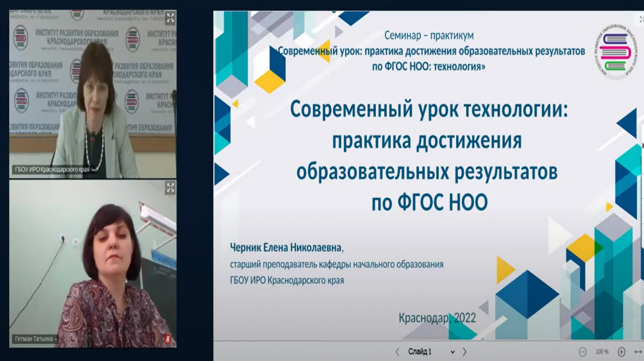The height and width of the screenshot is (361, 644).
Task: Expand the top webcam tile to fullscreen
Action: [x=170, y=18]
